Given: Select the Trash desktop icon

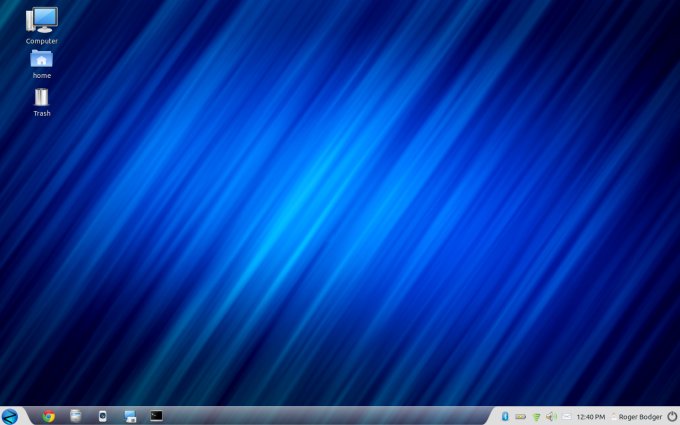Looking at the screenshot, I should point(42,102).
